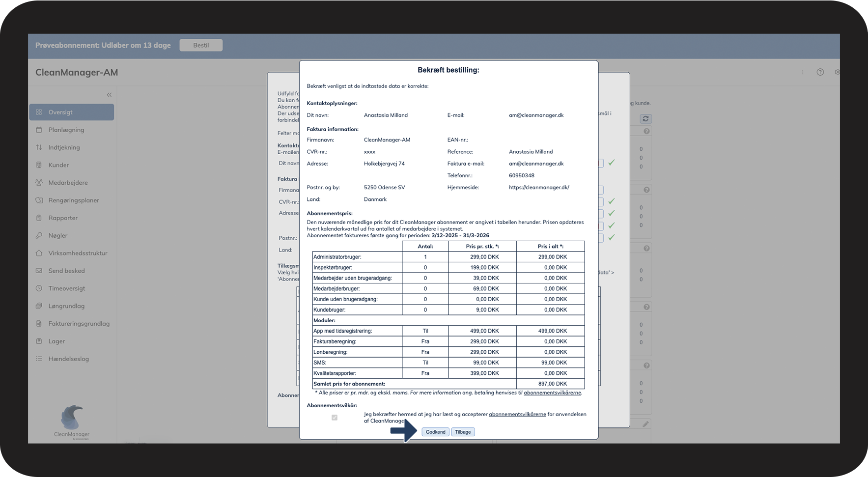868x477 pixels.
Task: Click the Faktureringsgrundlag document icon
Action: tap(39, 324)
